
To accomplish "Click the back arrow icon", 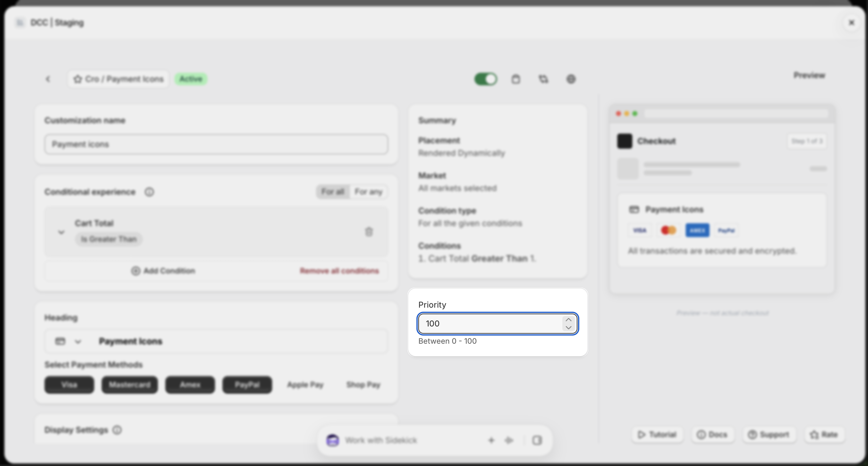I will point(48,79).
